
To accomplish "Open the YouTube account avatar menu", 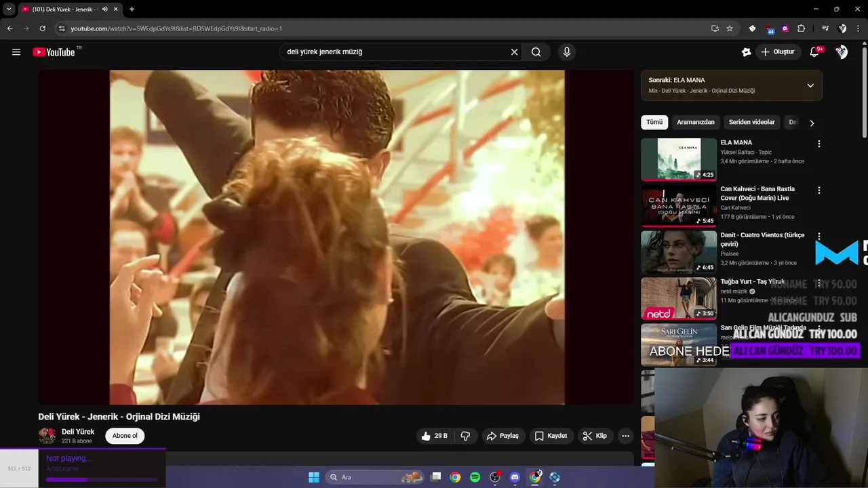I will coord(841,52).
